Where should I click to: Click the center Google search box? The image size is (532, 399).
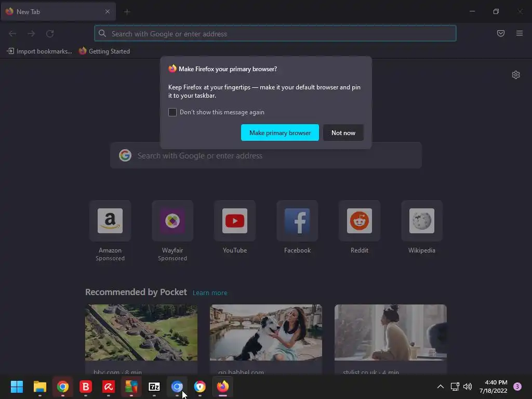(266, 156)
